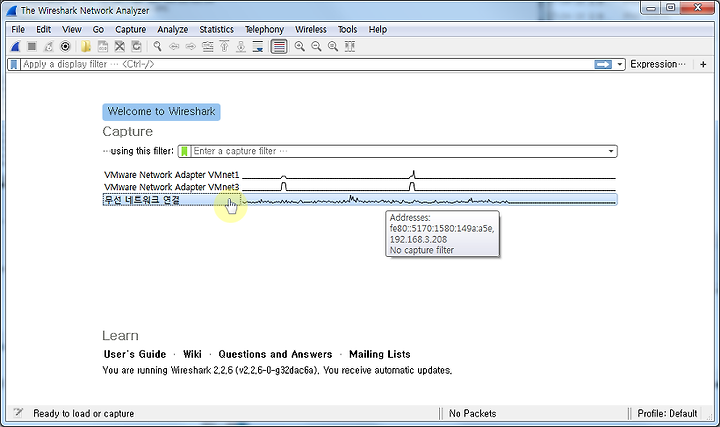Toggle packet list colorization button
The image size is (720, 427).
pyautogui.click(x=279, y=46)
